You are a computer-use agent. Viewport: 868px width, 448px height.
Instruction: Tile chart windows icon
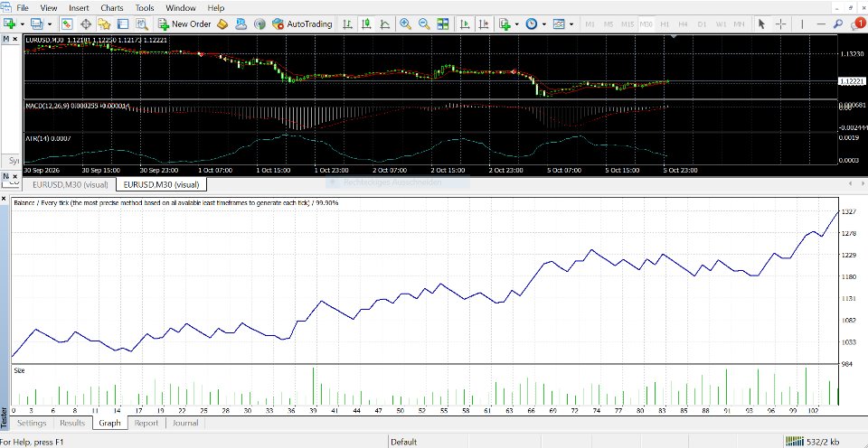pyautogui.click(x=443, y=23)
